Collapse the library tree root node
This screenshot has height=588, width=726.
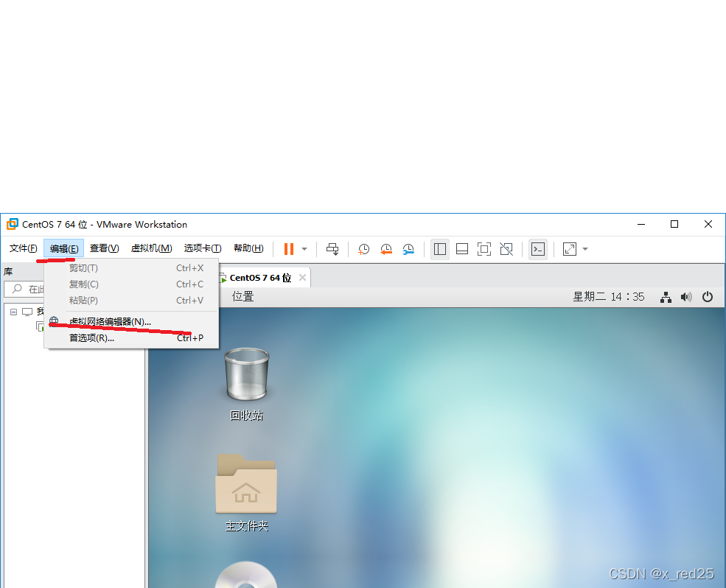13,312
